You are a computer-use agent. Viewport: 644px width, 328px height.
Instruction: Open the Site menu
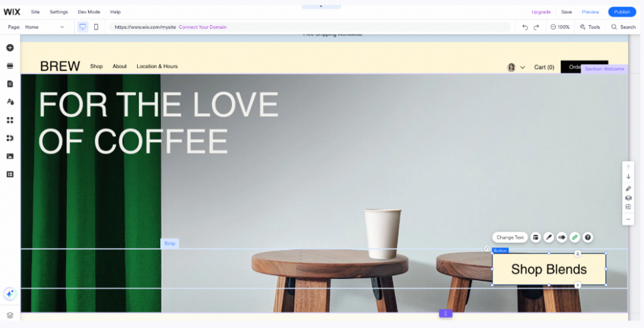click(35, 12)
